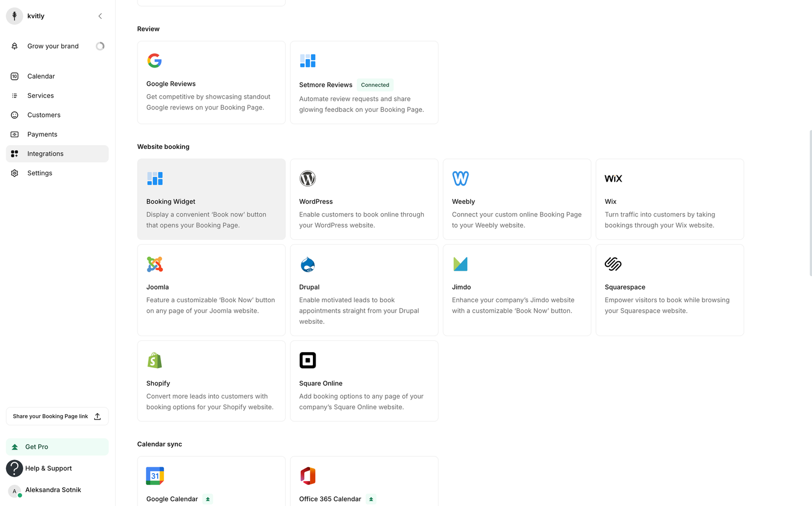The image size is (812, 506).
Task: Click the Services list icon
Action: (14, 96)
